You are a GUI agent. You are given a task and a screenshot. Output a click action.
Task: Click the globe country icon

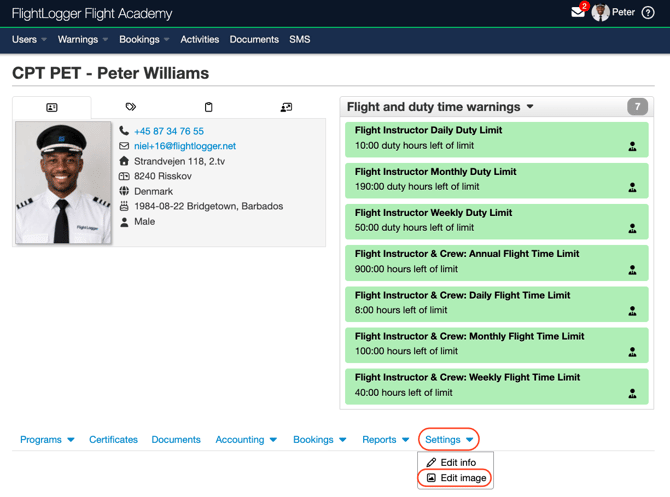click(x=124, y=191)
